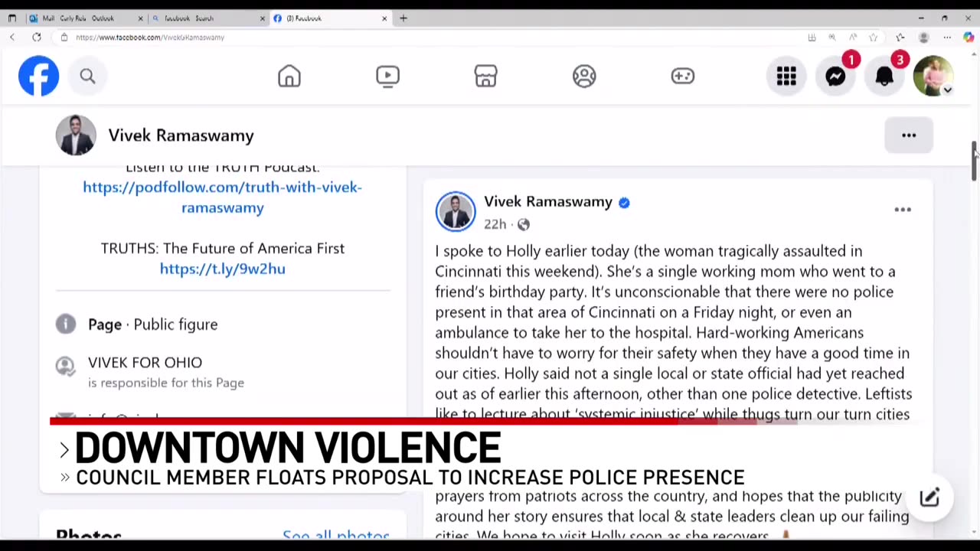Open the 22h post timestamp
The height and width of the screenshot is (551, 980).
click(495, 224)
